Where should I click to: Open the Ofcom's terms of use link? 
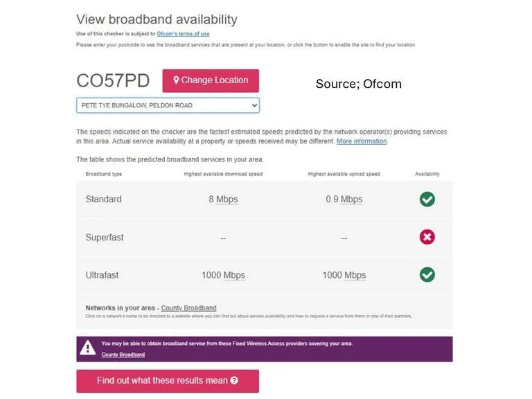click(183, 34)
